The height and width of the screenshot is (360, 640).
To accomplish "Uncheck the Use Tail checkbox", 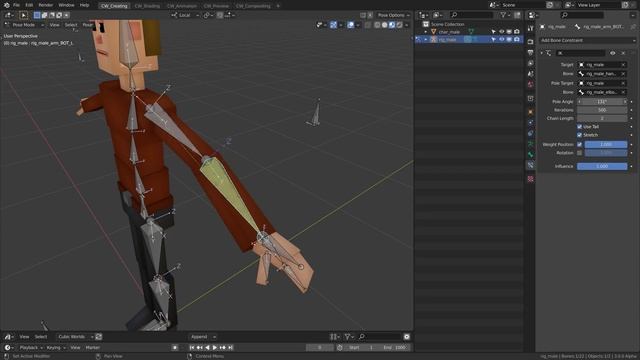I will point(580,127).
